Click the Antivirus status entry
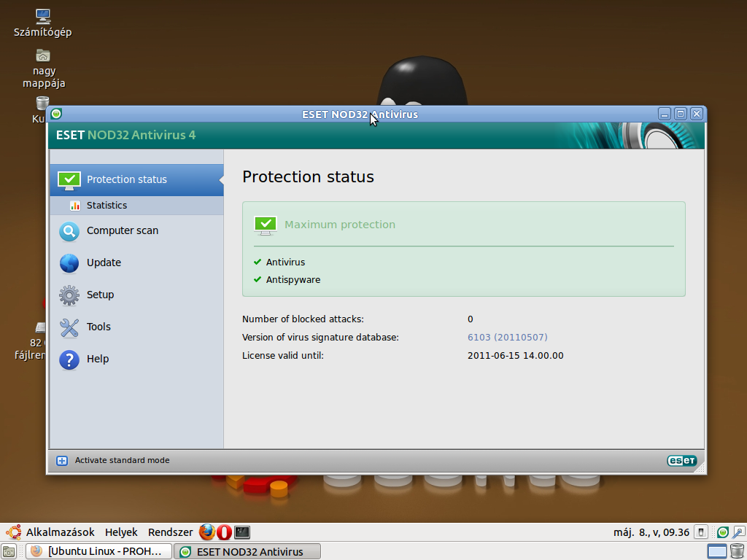Viewport: 747px width, 560px height. (x=285, y=262)
